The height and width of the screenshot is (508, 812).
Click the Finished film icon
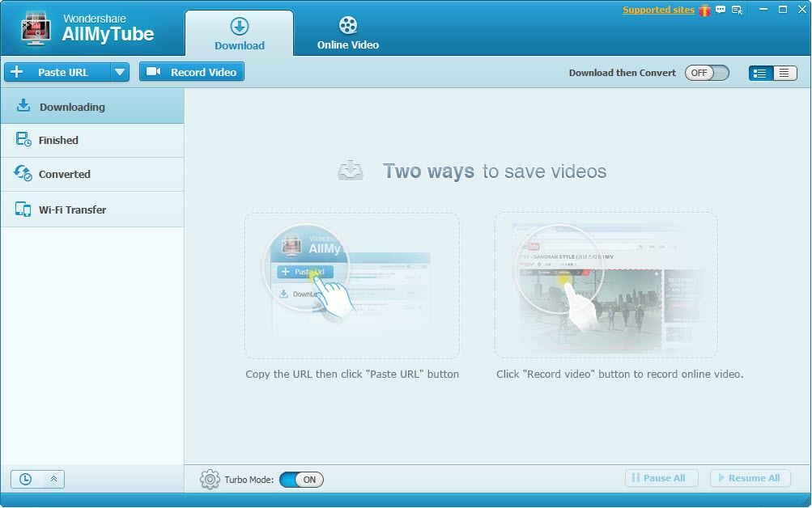click(23, 139)
